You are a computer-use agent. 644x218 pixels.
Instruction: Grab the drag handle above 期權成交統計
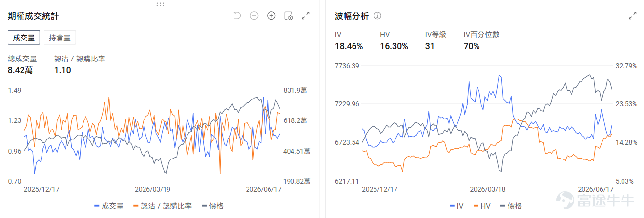[160, 4]
